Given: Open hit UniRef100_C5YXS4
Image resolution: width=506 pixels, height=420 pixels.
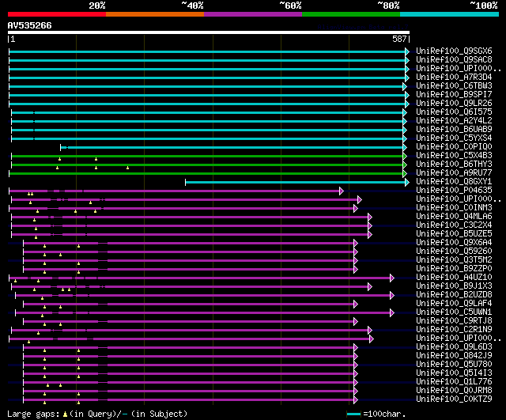Looking at the screenshot, I should pyautogui.click(x=454, y=138).
